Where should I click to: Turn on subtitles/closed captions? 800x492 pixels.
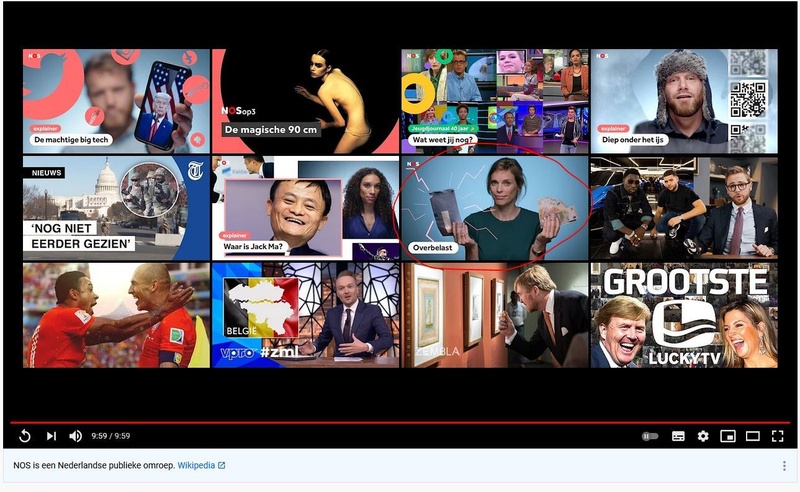coord(678,436)
